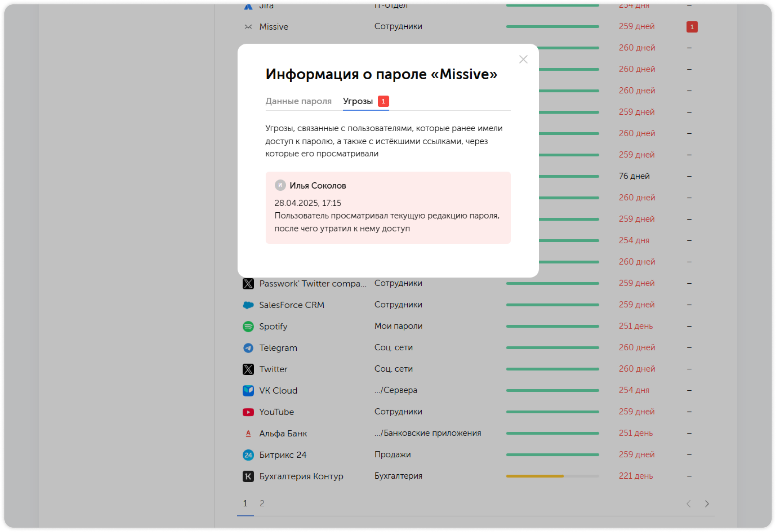Click the Альфа Банк icon
Viewport: 776px width, 532px height.
click(x=248, y=433)
